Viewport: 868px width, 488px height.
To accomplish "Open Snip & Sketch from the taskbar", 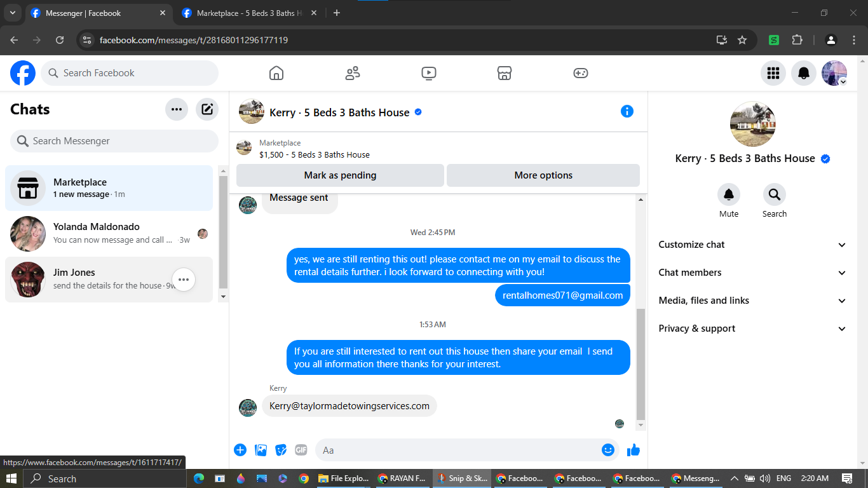I will (x=461, y=478).
